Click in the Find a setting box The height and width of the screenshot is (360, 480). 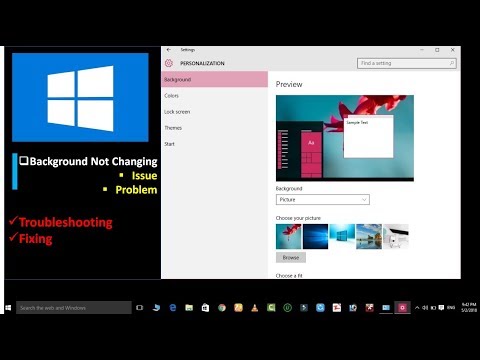point(407,63)
